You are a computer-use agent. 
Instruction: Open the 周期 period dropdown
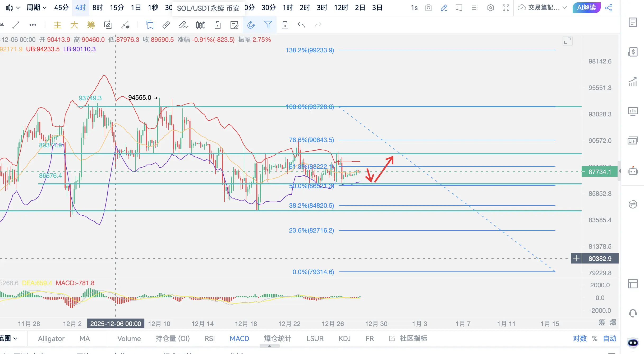point(36,8)
